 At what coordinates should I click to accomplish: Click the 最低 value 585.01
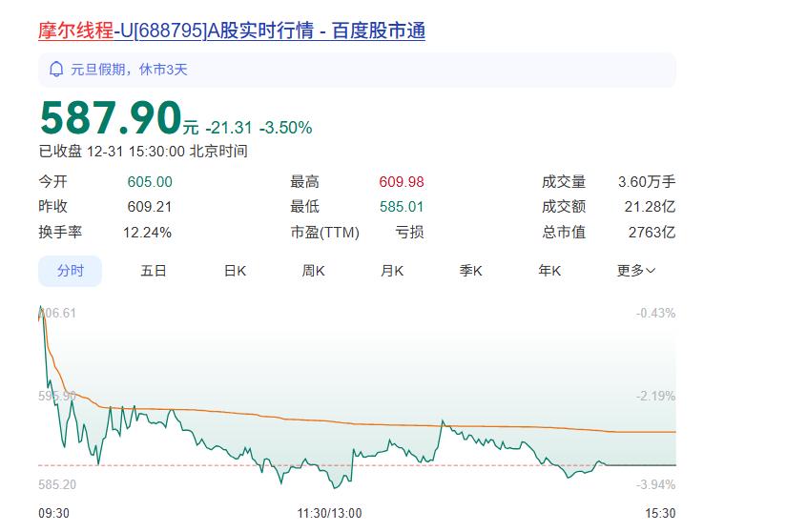[402, 207]
